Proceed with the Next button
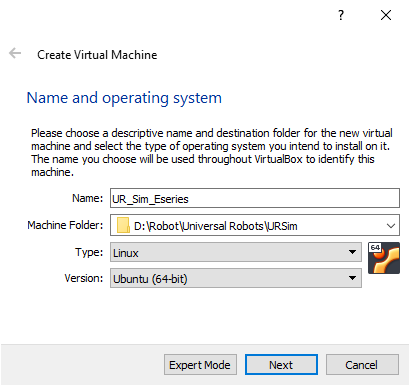 281,365
